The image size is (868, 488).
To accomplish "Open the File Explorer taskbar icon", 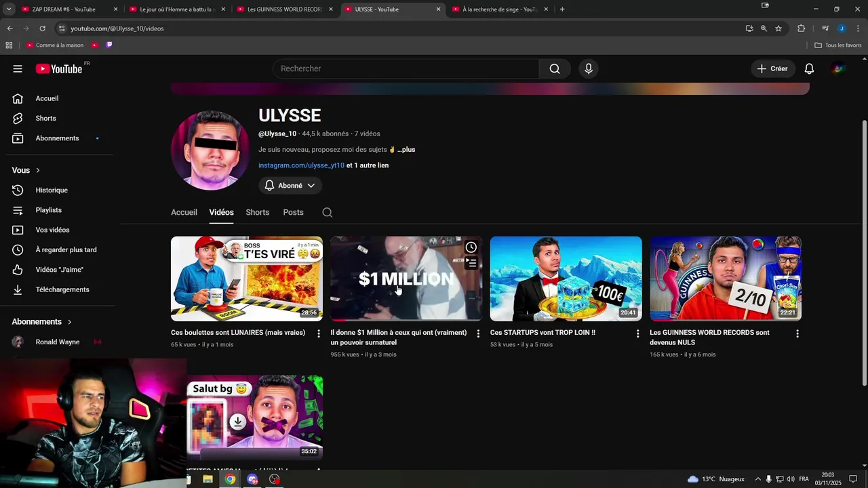I will pos(208,479).
